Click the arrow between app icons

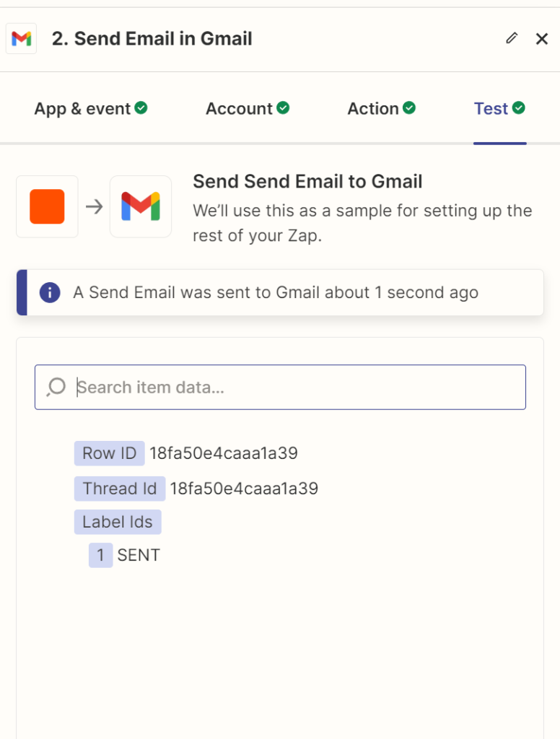click(94, 207)
